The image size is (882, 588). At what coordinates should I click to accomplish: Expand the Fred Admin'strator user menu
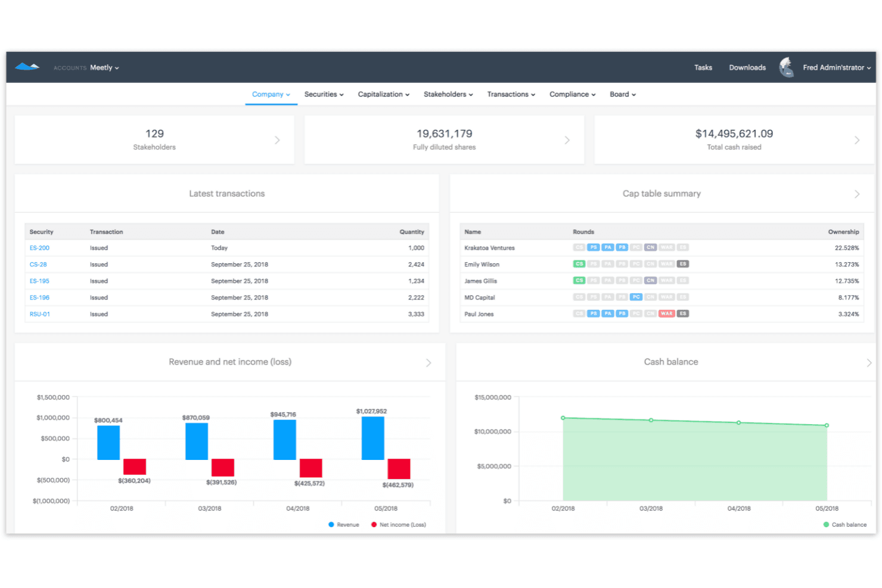coord(837,68)
